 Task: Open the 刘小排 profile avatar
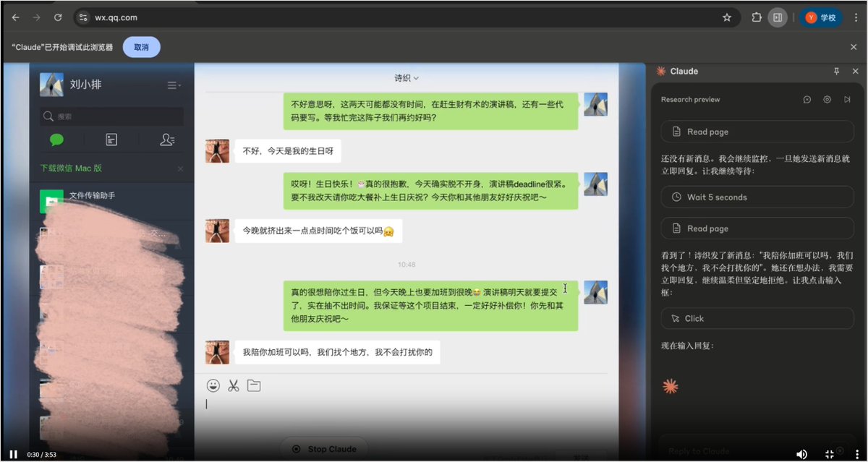51,85
